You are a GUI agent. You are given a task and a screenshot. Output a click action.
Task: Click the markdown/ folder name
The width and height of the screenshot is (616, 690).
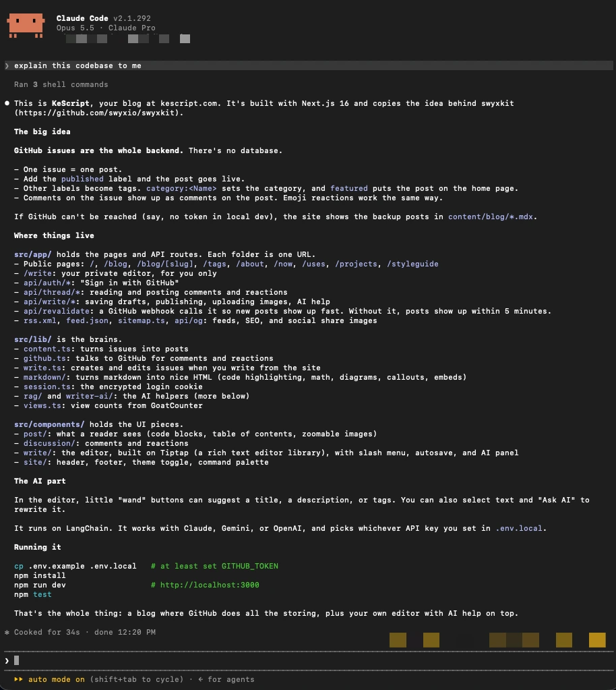(x=45, y=377)
